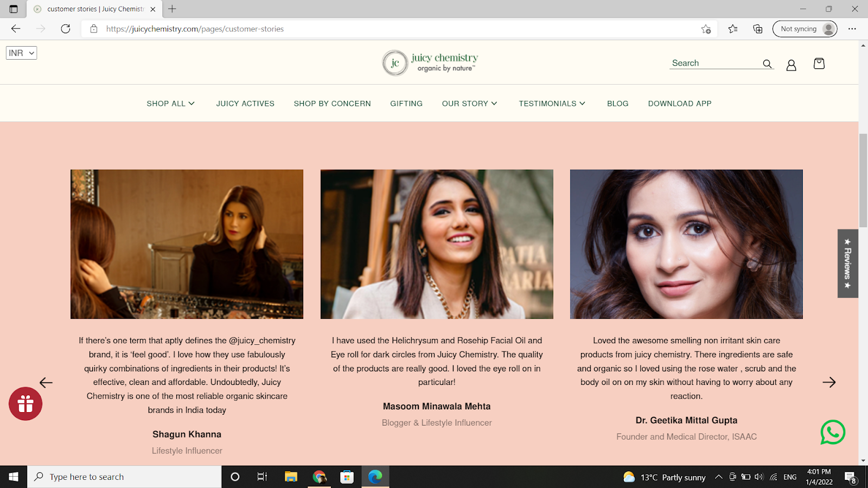Click the search magnifier icon
The width and height of the screenshot is (868, 488).
pos(767,63)
